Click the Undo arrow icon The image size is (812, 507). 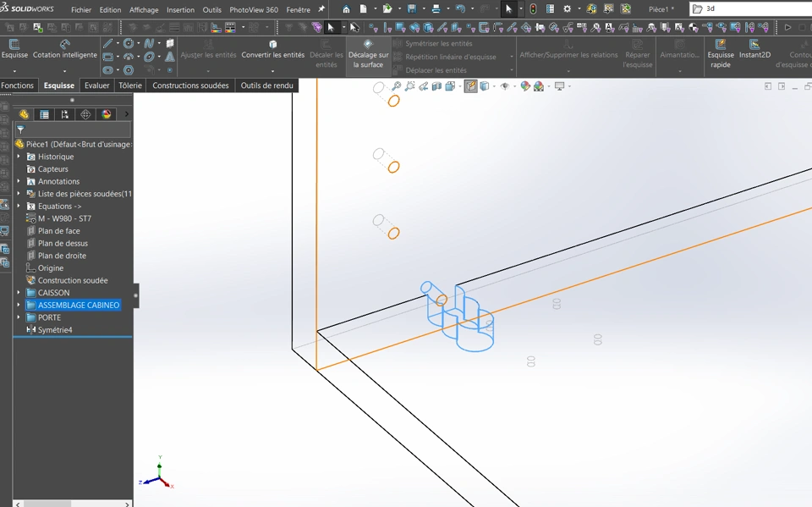click(460, 9)
